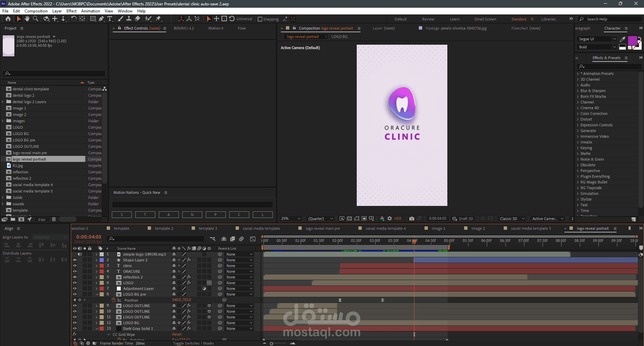Toggle the timeline Motion Blur enable button
Image resolution: width=644 pixels, height=346 pixels.
pyautogui.click(x=241, y=239)
